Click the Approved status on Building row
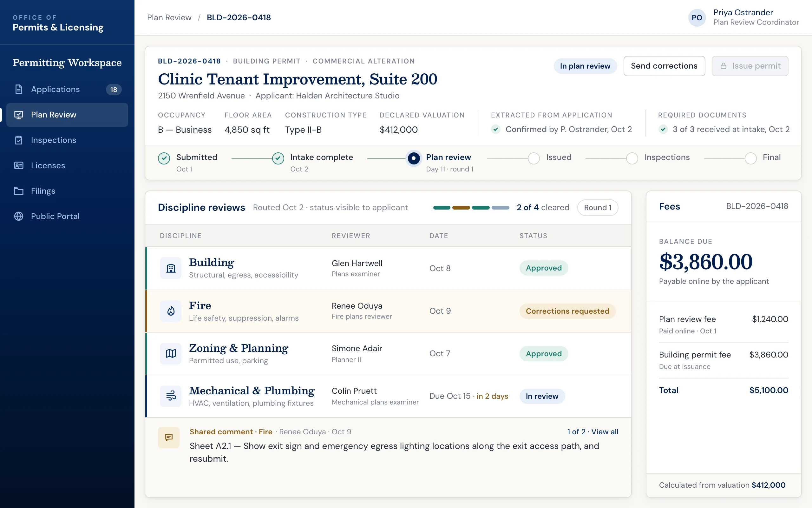 [544, 268]
